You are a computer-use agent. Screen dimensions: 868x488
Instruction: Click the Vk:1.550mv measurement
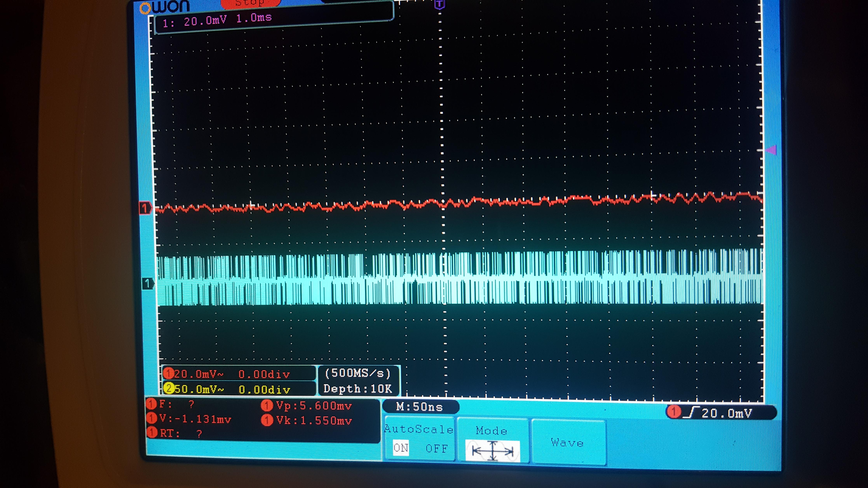(307, 420)
